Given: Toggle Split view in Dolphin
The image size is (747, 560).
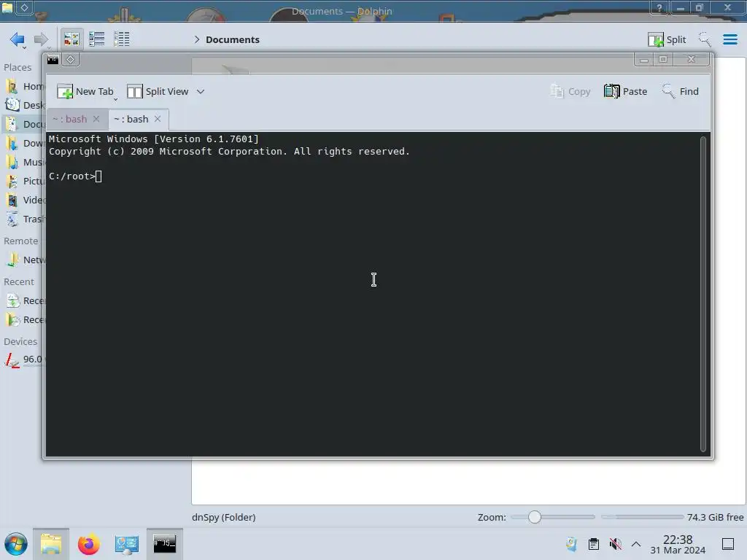Looking at the screenshot, I should (x=667, y=39).
